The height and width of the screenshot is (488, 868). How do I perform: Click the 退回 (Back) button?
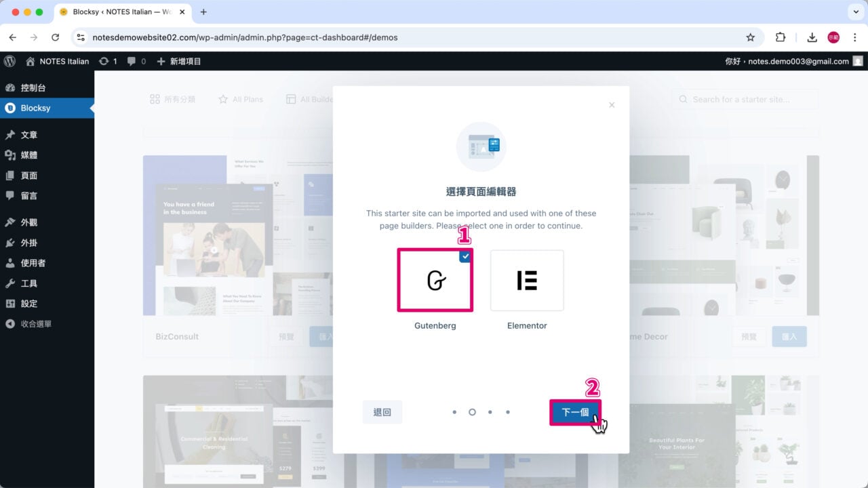pos(382,411)
